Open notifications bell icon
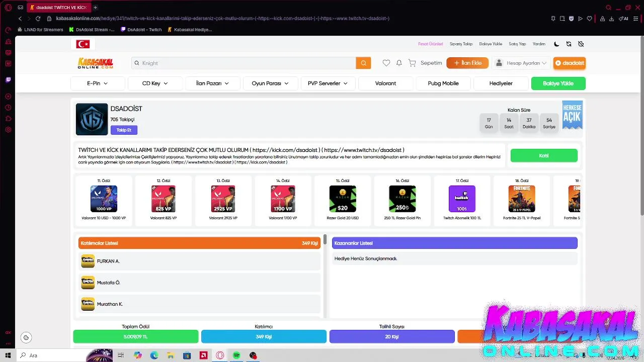 pyautogui.click(x=399, y=63)
